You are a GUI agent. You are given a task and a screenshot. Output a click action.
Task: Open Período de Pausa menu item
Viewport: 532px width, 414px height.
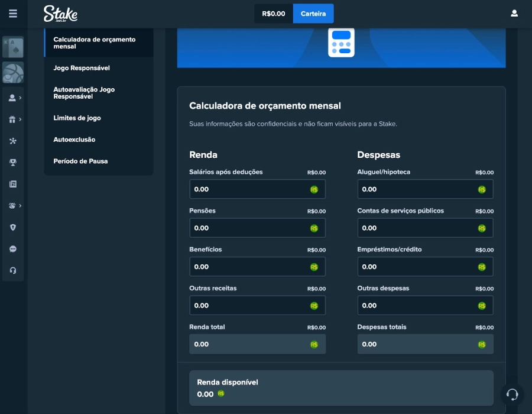pos(99,161)
